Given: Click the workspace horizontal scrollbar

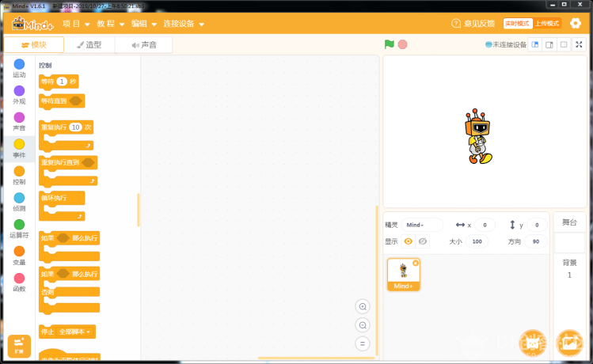Looking at the screenshot, I should click(316, 358).
